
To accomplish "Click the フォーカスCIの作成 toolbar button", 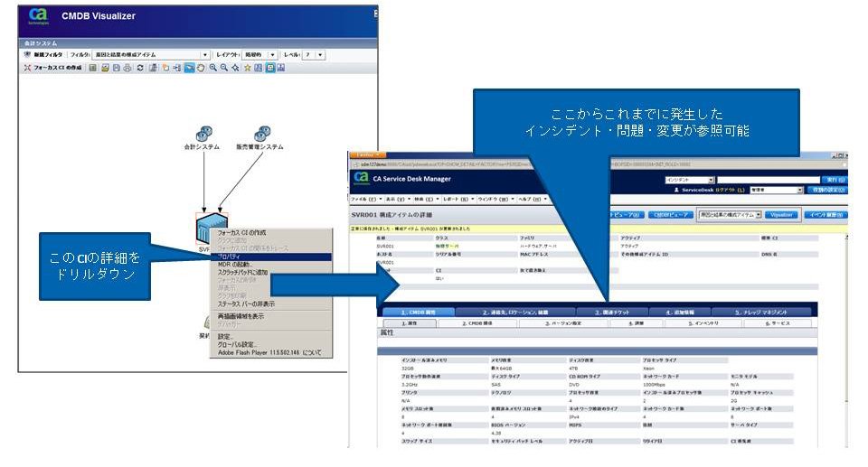I will pos(52,68).
